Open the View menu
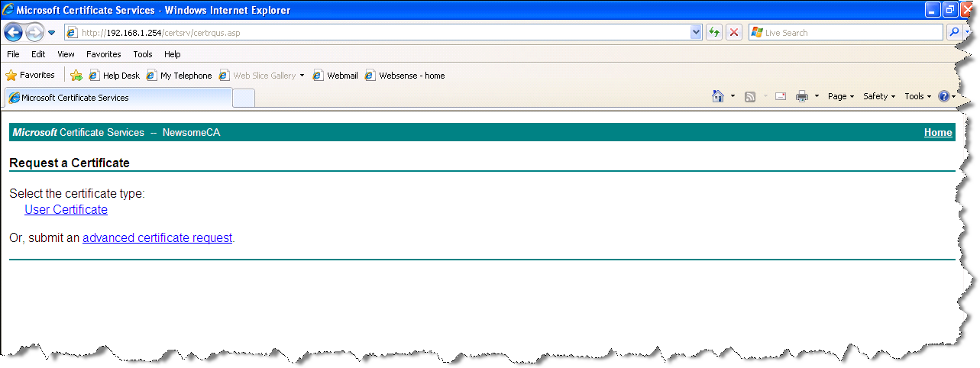 point(66,54)
